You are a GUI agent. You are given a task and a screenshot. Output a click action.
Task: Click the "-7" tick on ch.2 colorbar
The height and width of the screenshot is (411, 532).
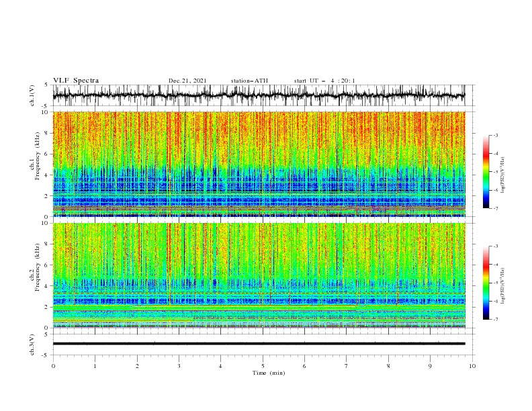coord(495,320)
